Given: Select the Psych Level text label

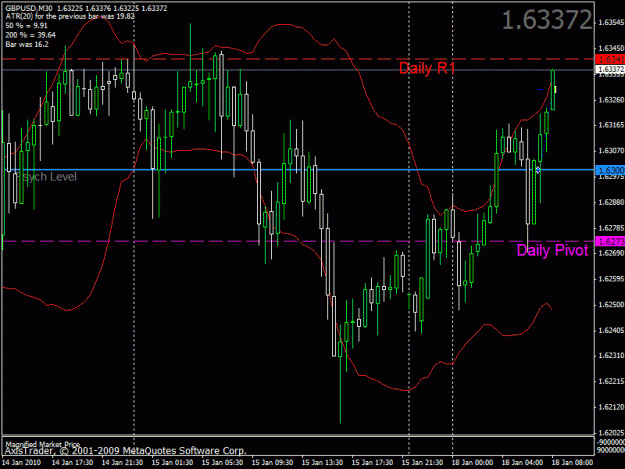Looking at the screenshot, I should coord(46,177).
